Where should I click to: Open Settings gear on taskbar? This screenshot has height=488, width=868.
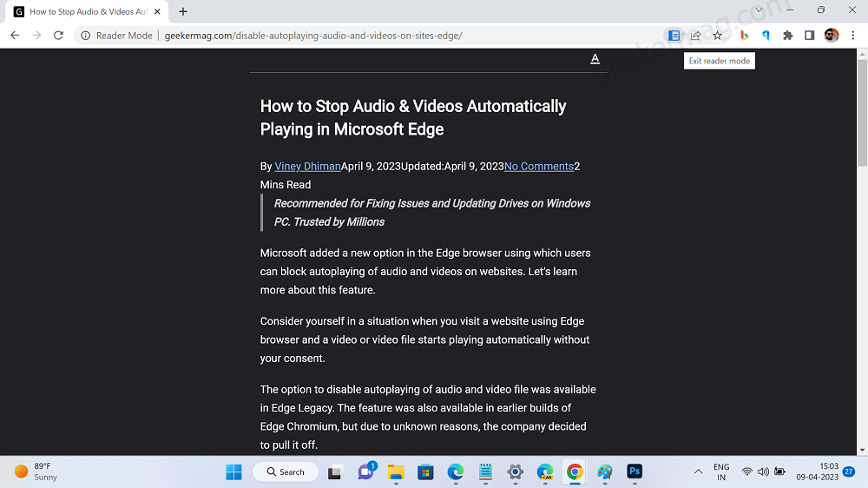click(516, 472)
